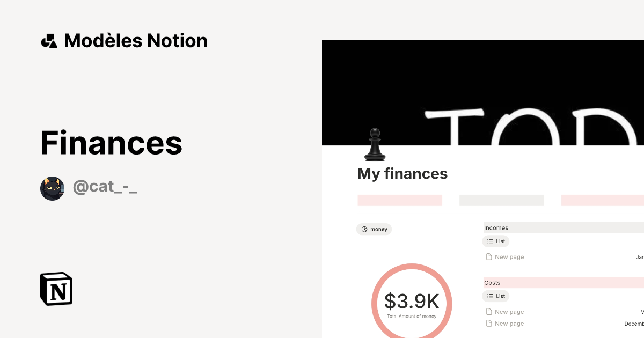Select the Notion logo in the bottom left
Viewport: 644px width, 338px height.
(56, 289)
